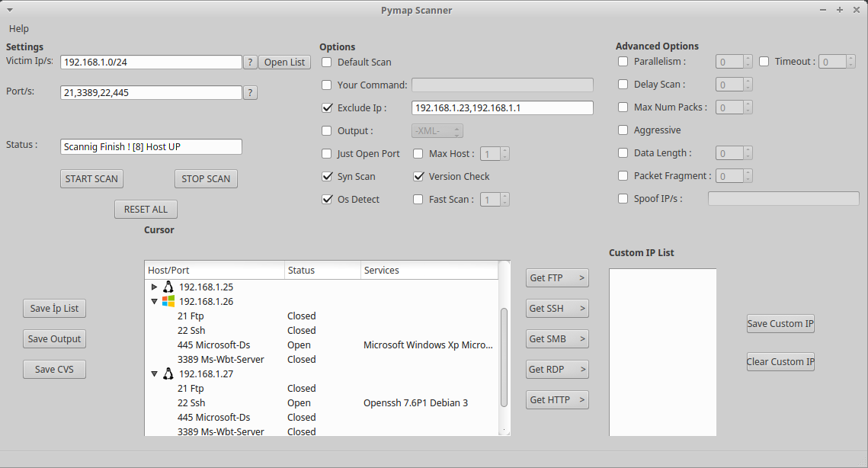Toggle the Aggressive advanced option
Image resolution: width=868 pixels, height=468 pixels.
(x=623, y=130)
